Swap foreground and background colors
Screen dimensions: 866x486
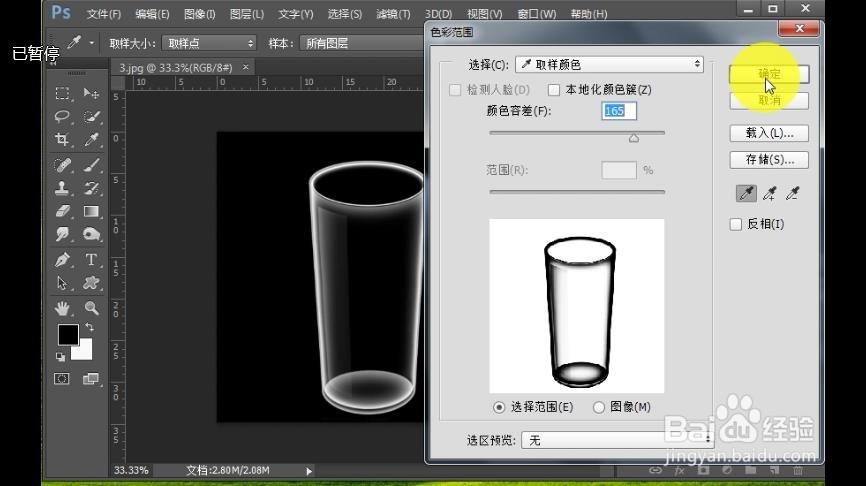pyautogui.click(x=89, y=327)
